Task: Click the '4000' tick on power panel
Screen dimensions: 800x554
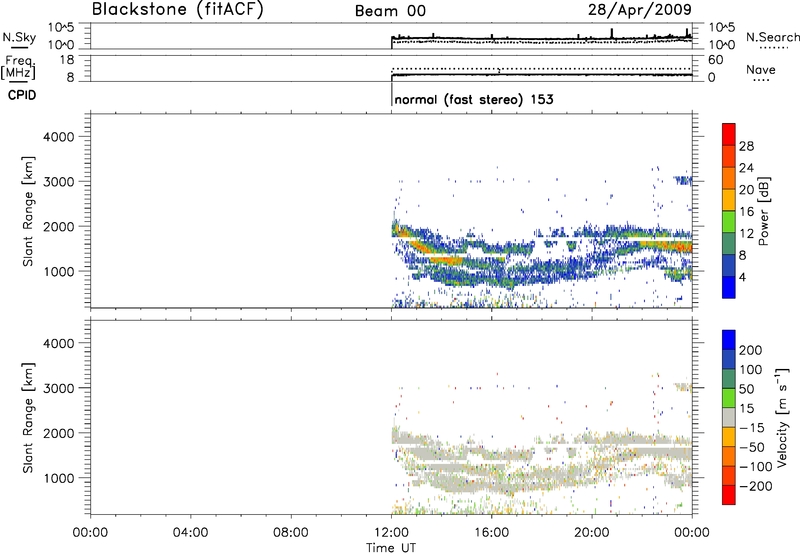Action: (x=58, y=137)
